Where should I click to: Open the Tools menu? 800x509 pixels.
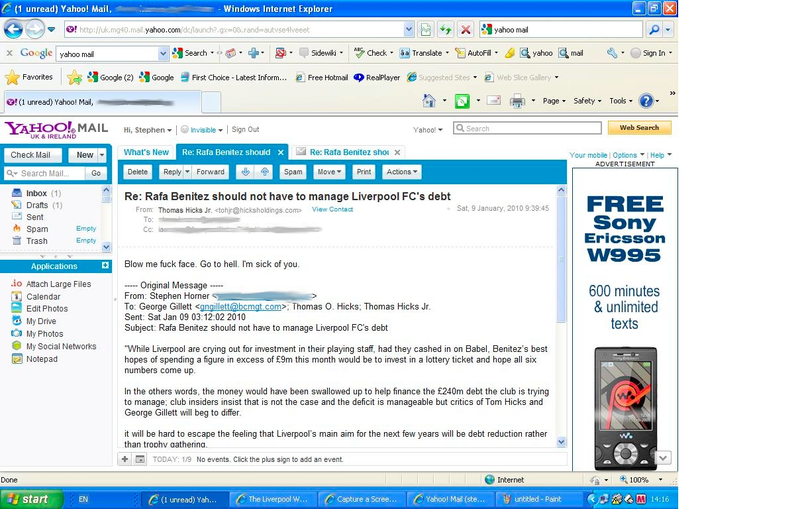[x=620, y=101]
